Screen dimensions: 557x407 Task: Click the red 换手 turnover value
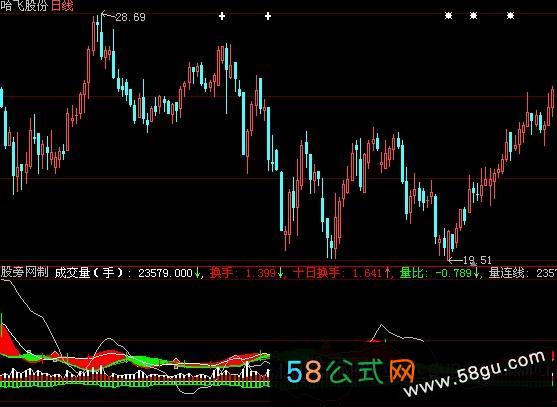point(260,273)
